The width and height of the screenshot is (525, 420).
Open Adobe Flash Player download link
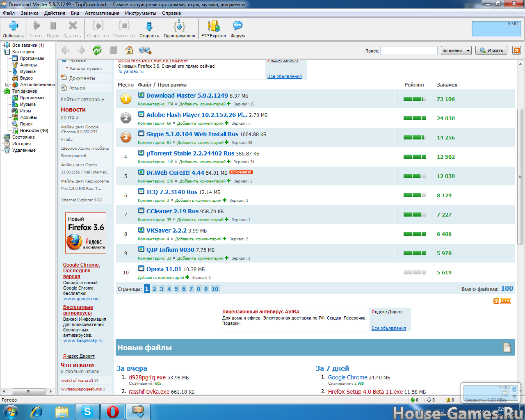pyautogui.click(x=197, y=115)
